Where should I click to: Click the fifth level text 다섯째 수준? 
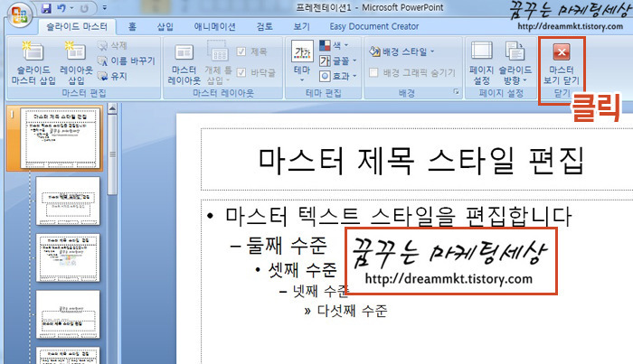352,311
